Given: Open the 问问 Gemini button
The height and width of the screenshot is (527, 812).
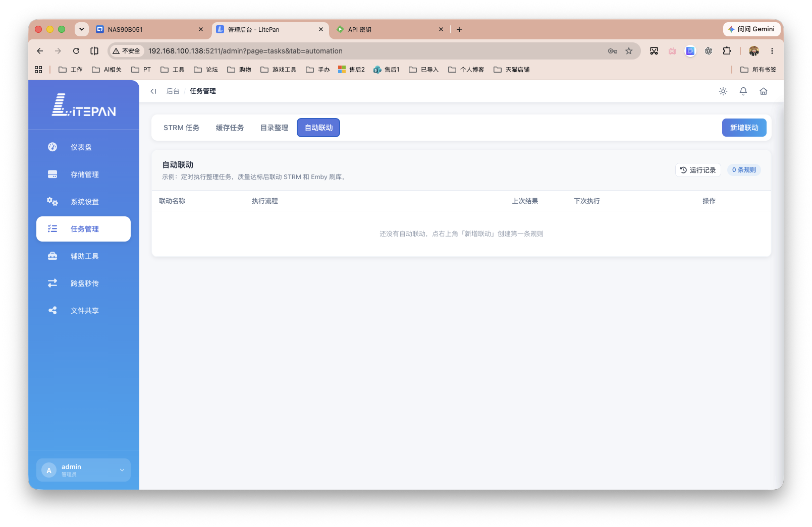Looking at the screenshot, I should pyautogui.click(x=751, y=29).
